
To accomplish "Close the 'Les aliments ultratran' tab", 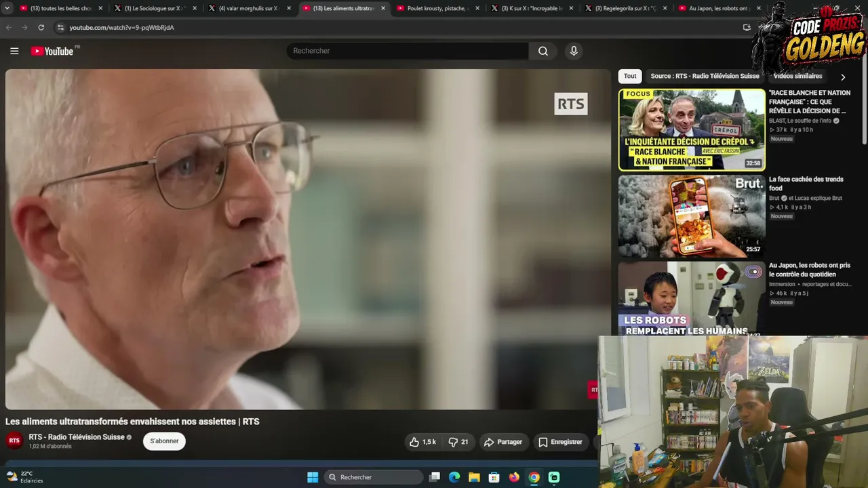I will (383, 8).
